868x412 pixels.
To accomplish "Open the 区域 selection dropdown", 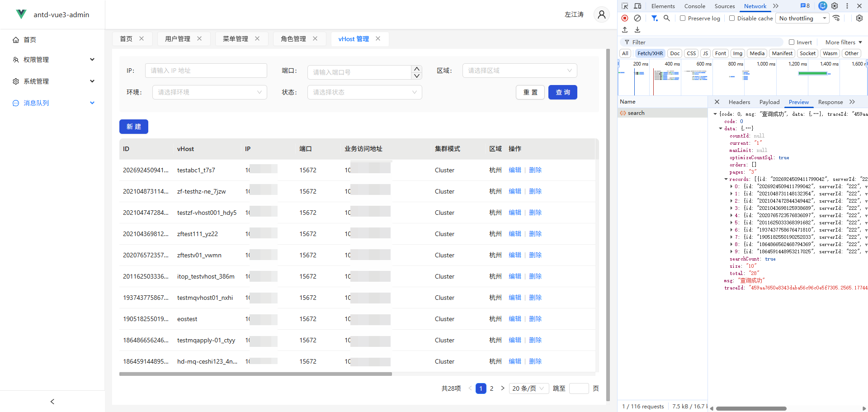I will [519, 71].
